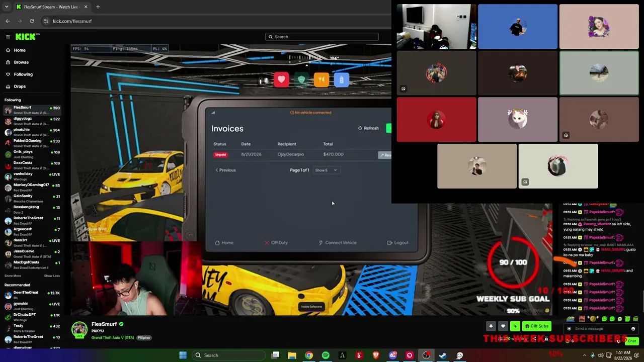This screenshot has height=362, width=644.
Task: Open MonkeyDGaming017 channel in sidebar
Action: coord(31,187)
